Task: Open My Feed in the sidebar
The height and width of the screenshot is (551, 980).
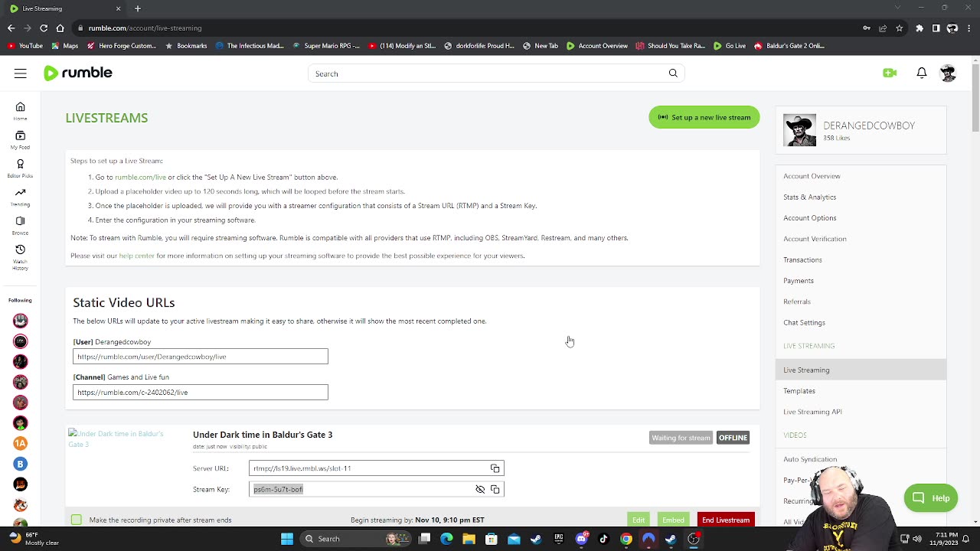Action: [x=20, y=139]
